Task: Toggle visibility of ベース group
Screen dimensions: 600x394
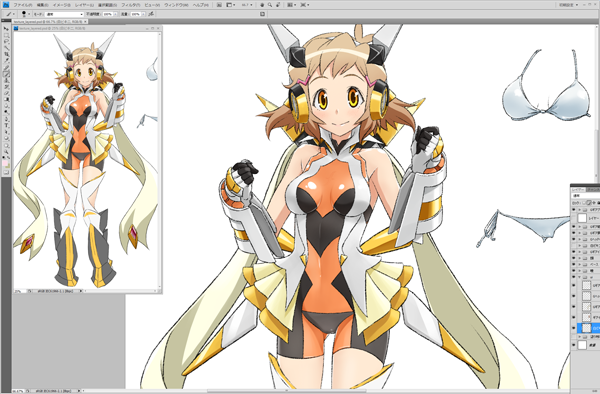Action: [x=574, y=264]
